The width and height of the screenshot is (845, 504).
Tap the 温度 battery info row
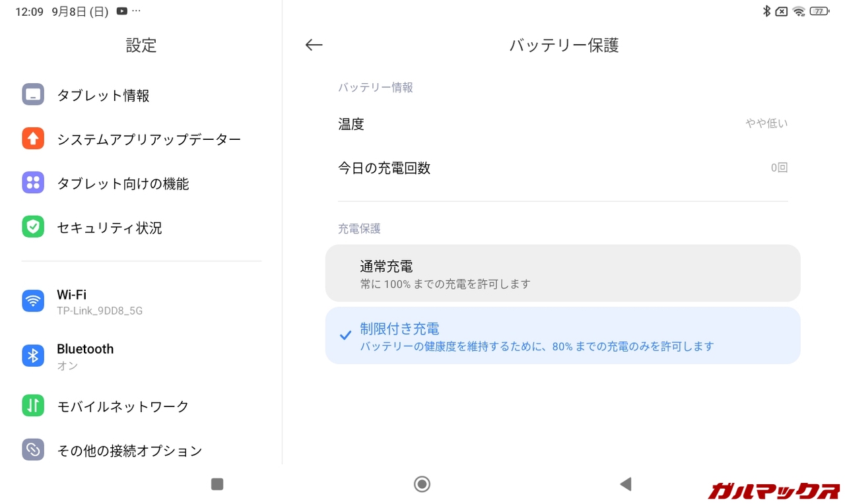pos(562,124)
